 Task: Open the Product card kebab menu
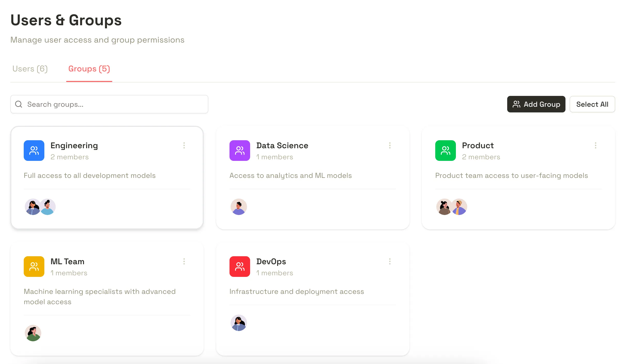point(595,145)
